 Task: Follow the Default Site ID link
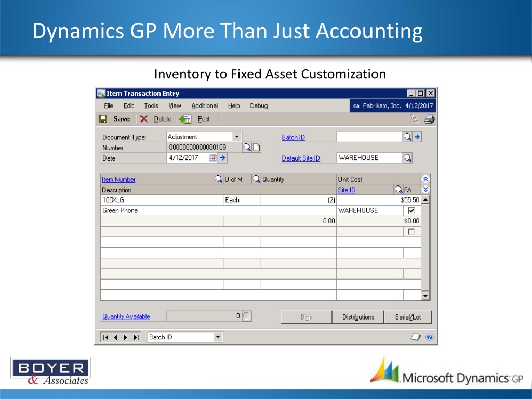point(301,158)
